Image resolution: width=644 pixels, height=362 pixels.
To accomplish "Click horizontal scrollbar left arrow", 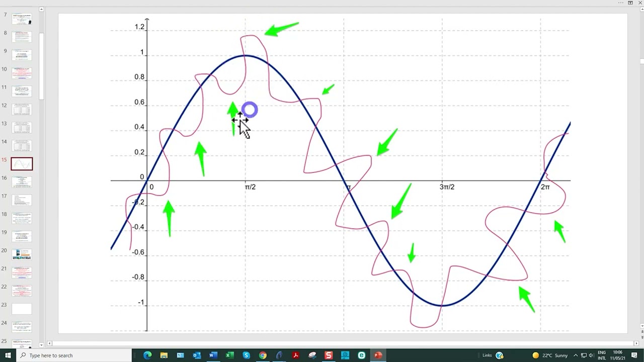I will tap(49, 343).
